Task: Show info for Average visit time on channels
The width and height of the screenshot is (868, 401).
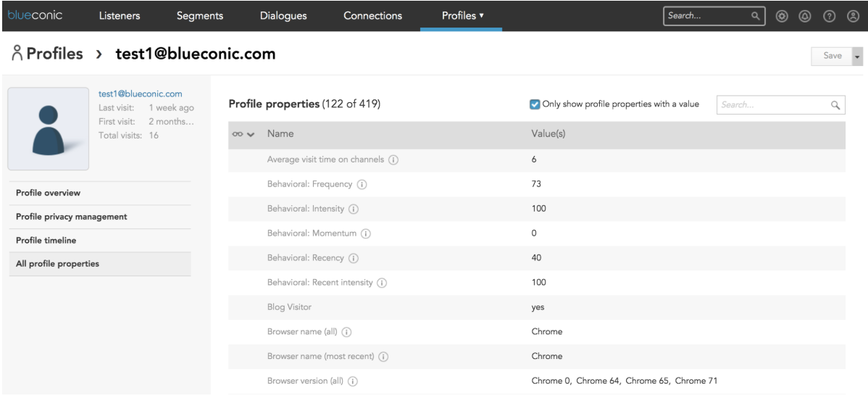Action: (393, 160)
